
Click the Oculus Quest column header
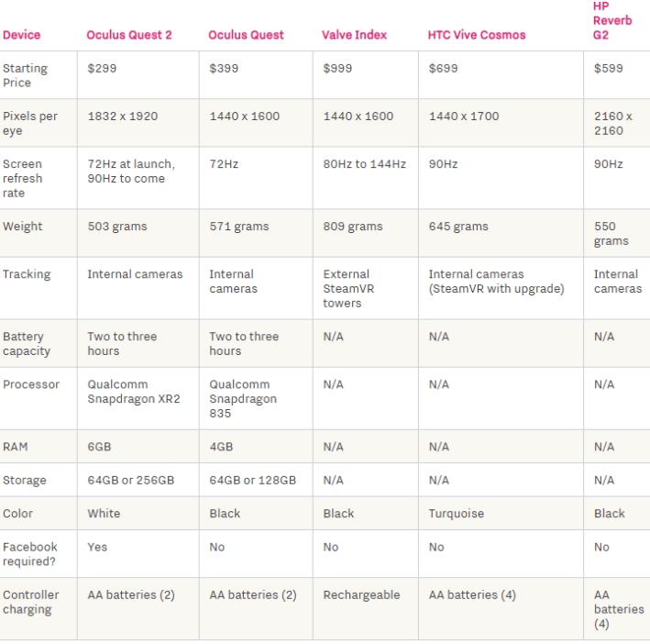(246, 35)
